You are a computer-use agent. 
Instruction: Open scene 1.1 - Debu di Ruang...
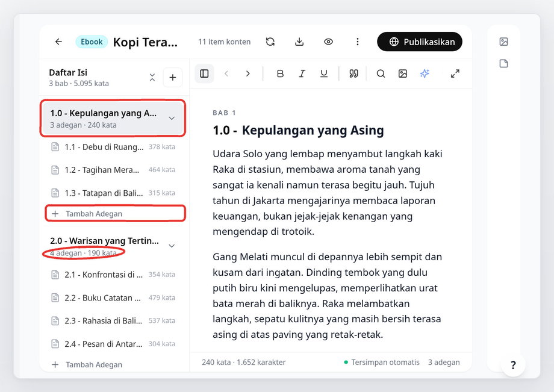pyautogui.click(x=113, y=147)
